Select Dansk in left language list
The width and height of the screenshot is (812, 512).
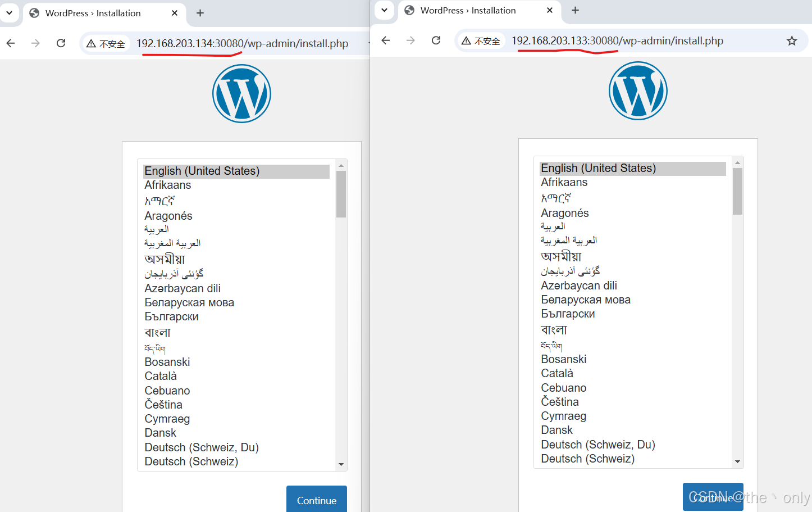[236, 433]
